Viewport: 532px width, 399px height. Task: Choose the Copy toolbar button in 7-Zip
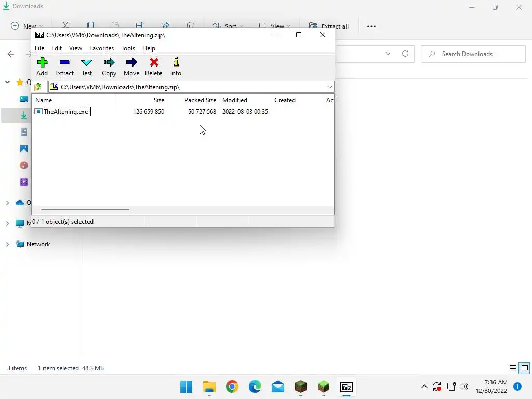(x=109, y=66)
